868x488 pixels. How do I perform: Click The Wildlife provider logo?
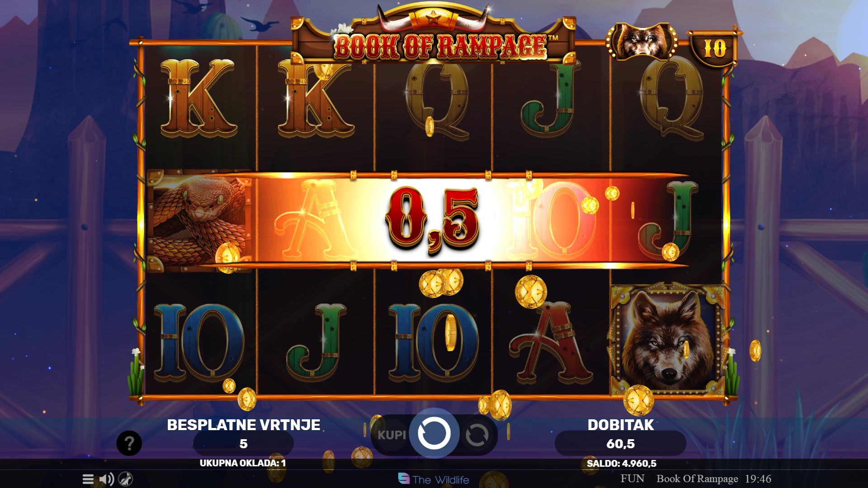434,479
